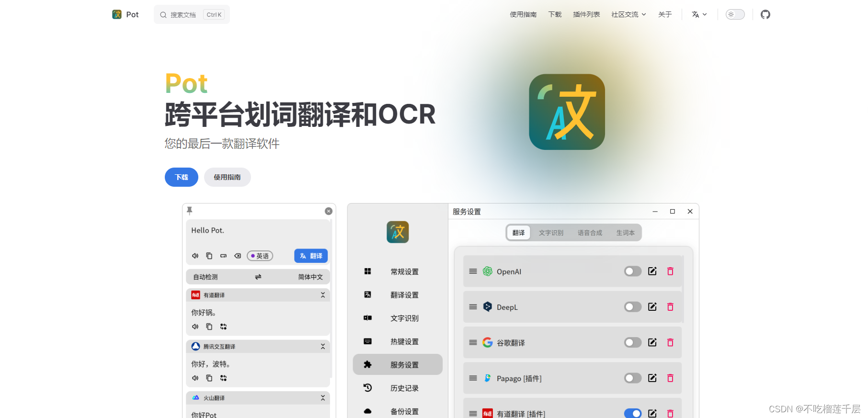Open 翻译设置 in settings sidebar
The image size is (868, 418).
(398, 295)
